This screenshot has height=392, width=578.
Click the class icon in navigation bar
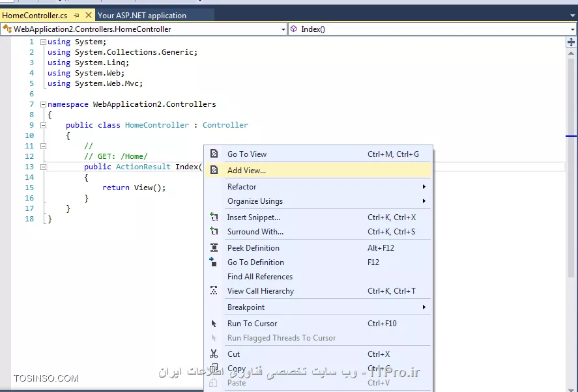tap(7, 29)
